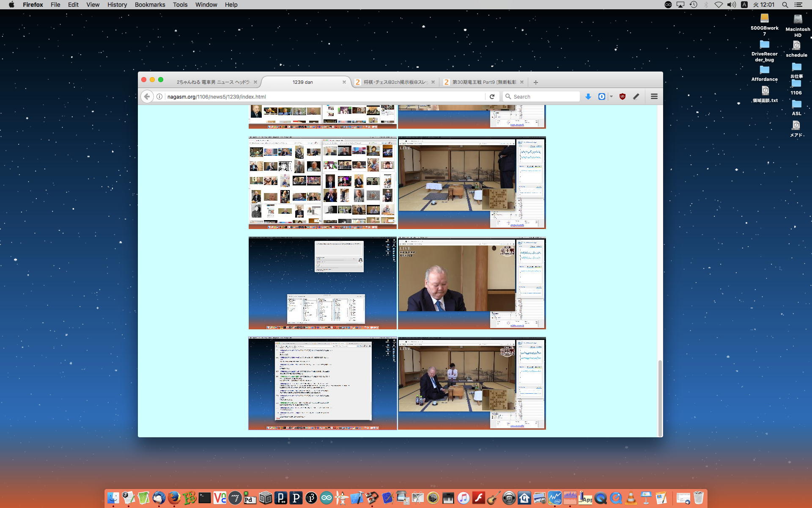
Task: Click the Firefox back navigation arrow
Action: tap(147, 97)
